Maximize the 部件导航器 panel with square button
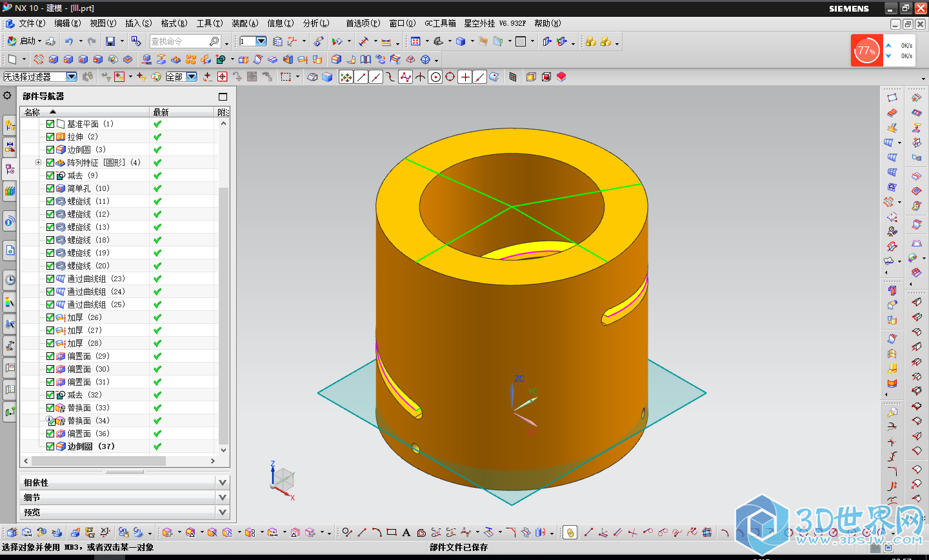929x560 pixels. tap(223, 97)
